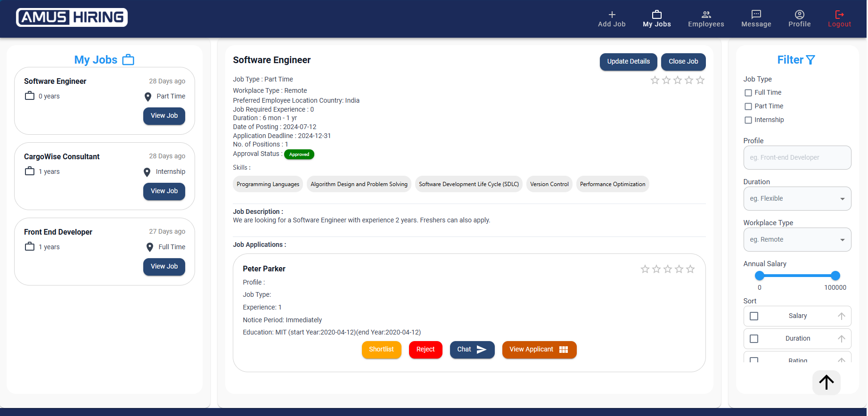The image size is (868, 416).
Task: Open the Workplace Type filter dropdown
Action: click(798, 240)
